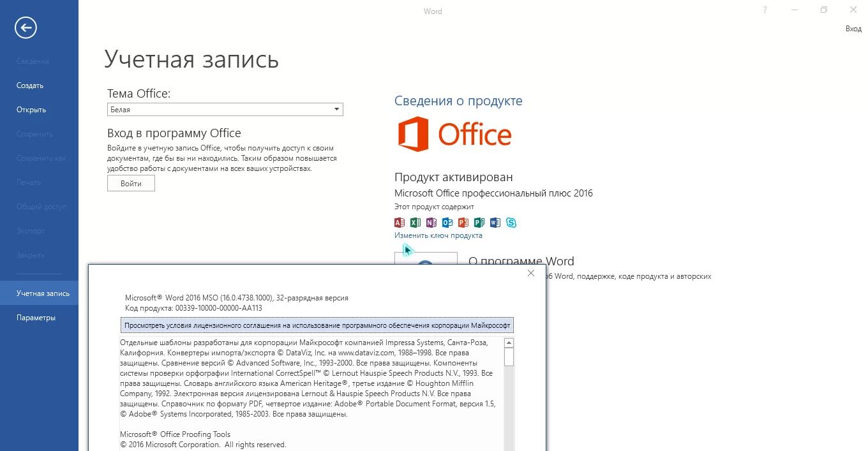This screenshot has height=451, width=868.
Task: Click the scrollbar thumb in About dialog
Action: pyautogui.click(x=509, y=357)
